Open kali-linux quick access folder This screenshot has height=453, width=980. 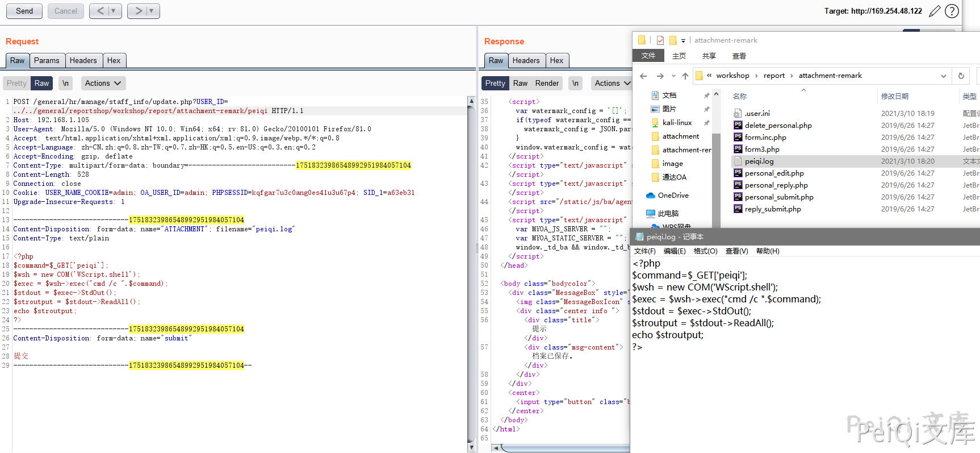pyautogui.click(x=671, y=122)
